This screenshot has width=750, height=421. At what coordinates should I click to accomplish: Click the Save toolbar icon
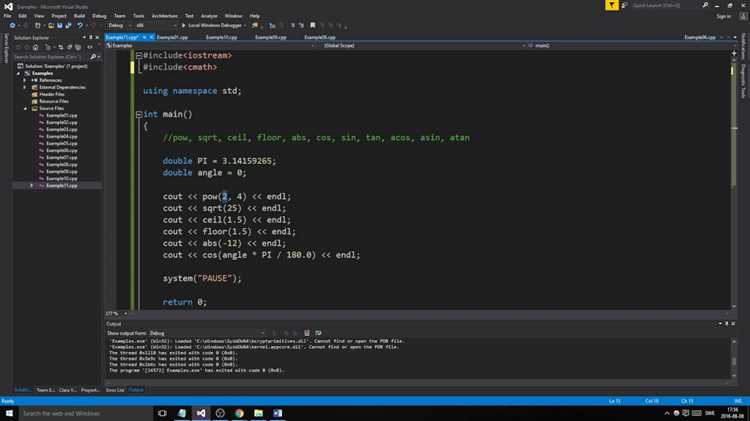tap(59, 25)
